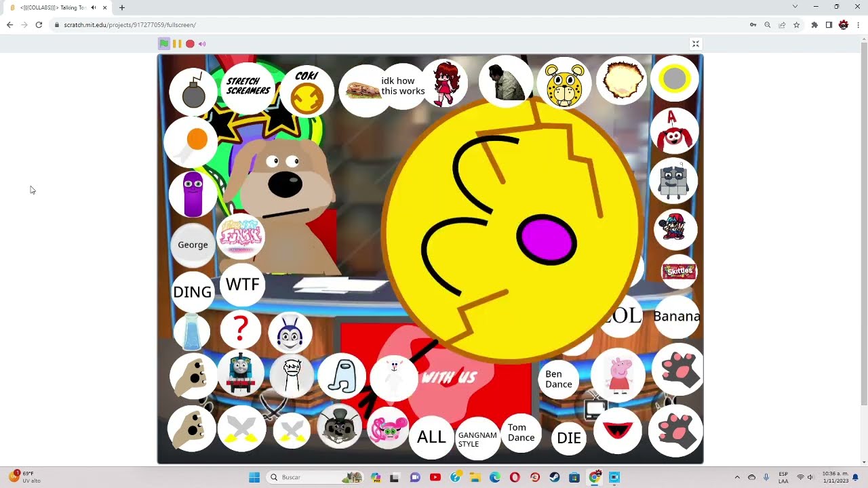Click the Tom Dance button
Viewport: 868px width, 488px height.
point(521,433)
